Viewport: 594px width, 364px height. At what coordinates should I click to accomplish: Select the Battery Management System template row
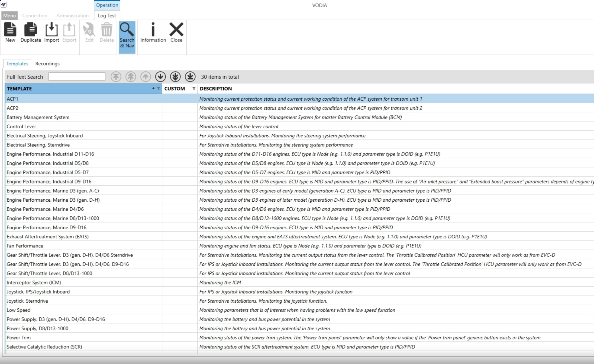tap(38, 117)
